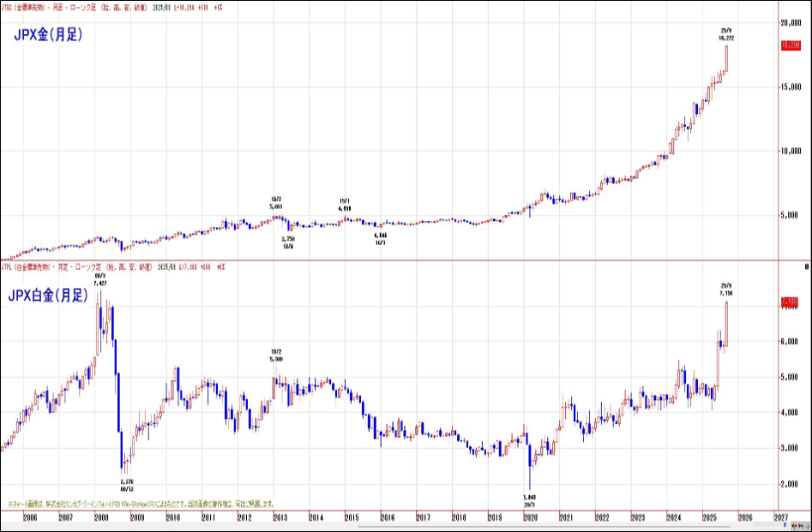Click the 10,000 level on gold price axis

793,151
